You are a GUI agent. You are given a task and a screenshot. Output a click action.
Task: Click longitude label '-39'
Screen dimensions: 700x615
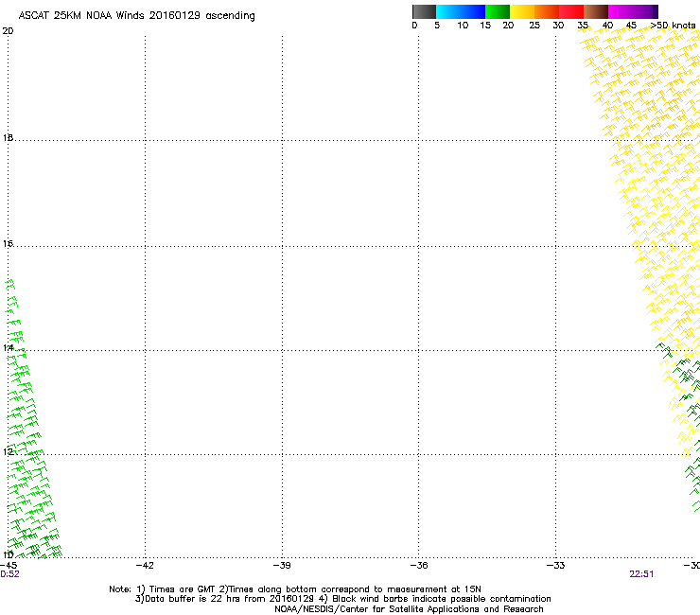tap(282, 566)
